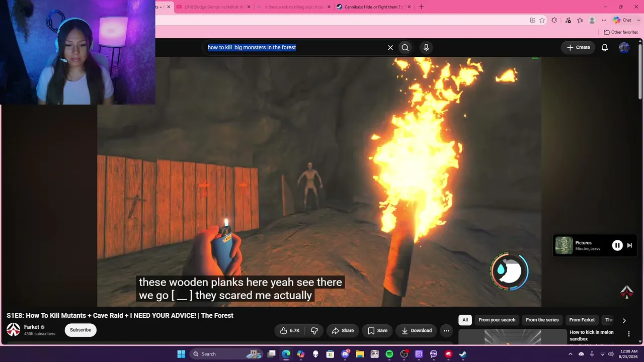Viewport: 644px width, 362px height.
Task: Open taskbar volume control
Action: coord(611,354)
